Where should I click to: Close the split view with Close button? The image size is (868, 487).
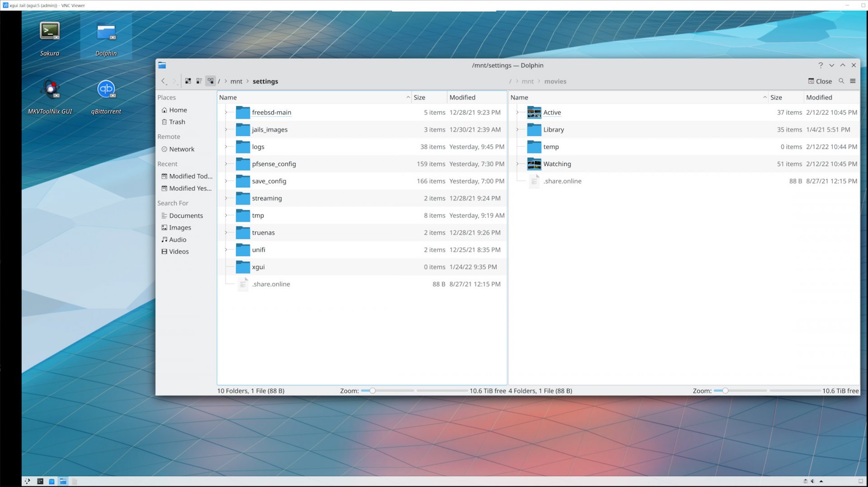(819, 81)
